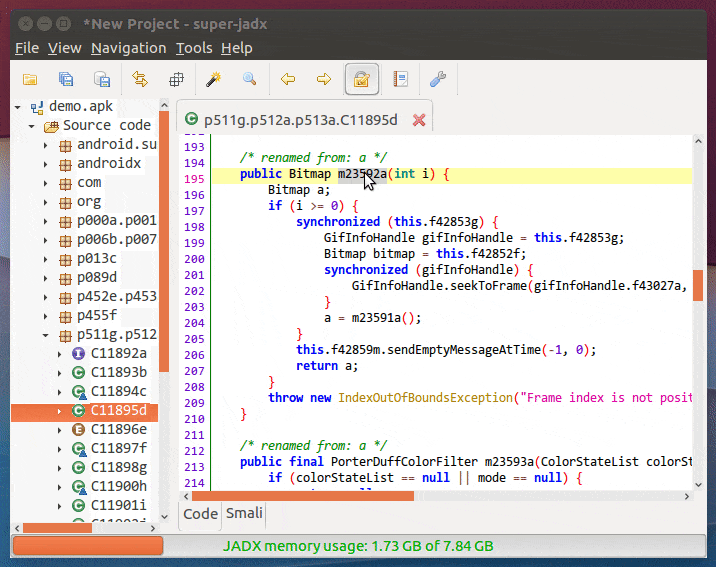Click the horizontal scrollbar thumb of code editor
The image size is (716, 567).
tap(303, 496)
